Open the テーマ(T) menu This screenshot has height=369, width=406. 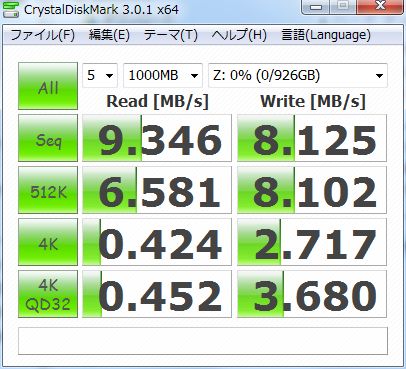tap(171, 35)
